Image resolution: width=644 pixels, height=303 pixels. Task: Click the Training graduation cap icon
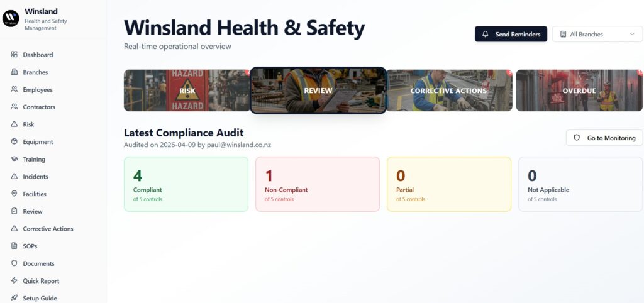pos(14,159)
